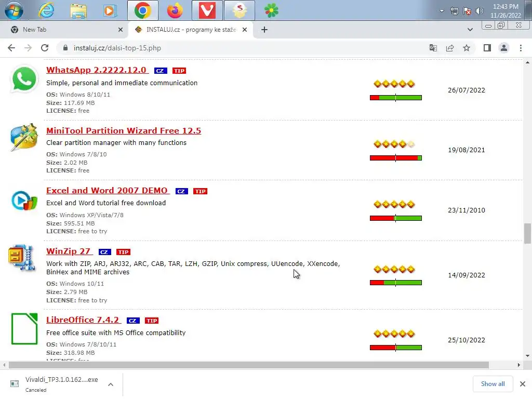The image size is (532, 399).
Task: Expand the tab search chevron
Action: (x=470, y=30)
